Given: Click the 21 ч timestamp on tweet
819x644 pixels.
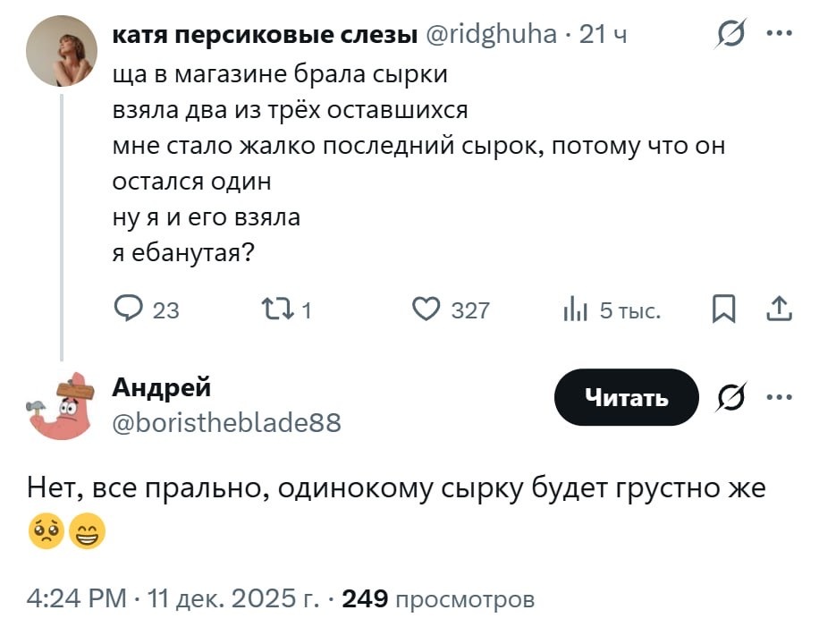Looking at the screenshot, I should 604,36.
